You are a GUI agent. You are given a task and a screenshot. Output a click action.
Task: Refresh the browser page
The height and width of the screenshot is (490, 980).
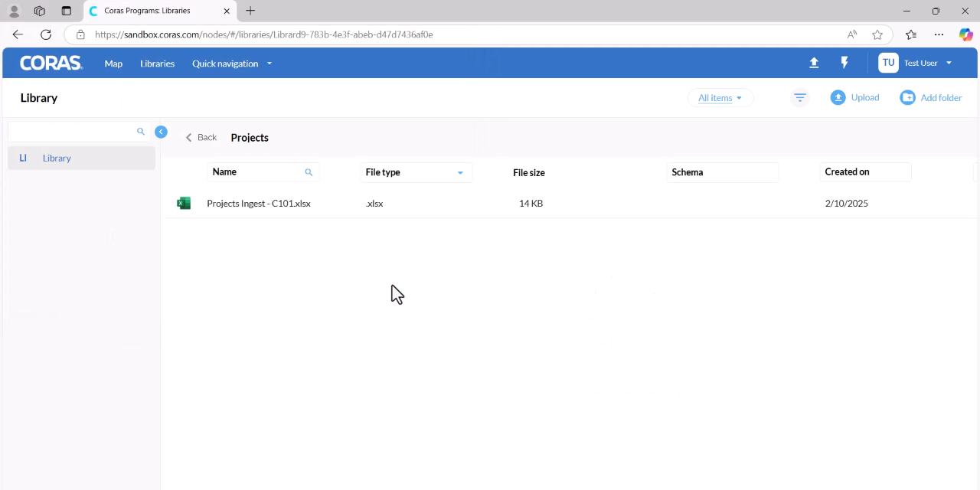click(46, 34)
